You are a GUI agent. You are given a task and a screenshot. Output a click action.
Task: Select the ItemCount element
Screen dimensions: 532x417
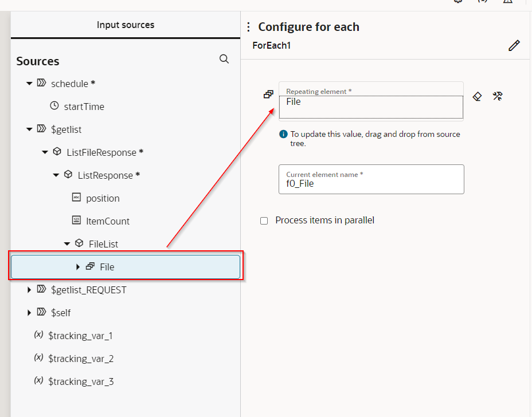(x=108, y=221)
